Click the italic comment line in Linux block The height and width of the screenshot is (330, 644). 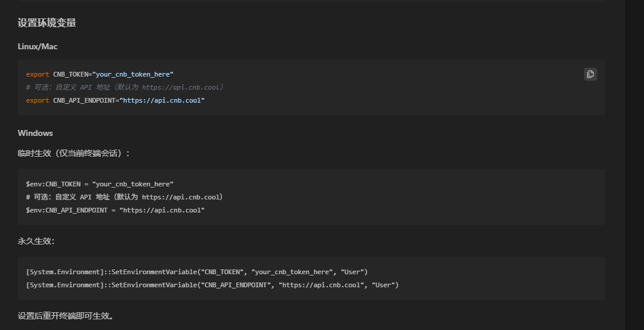pyautogui.click(x=125, y=87)
